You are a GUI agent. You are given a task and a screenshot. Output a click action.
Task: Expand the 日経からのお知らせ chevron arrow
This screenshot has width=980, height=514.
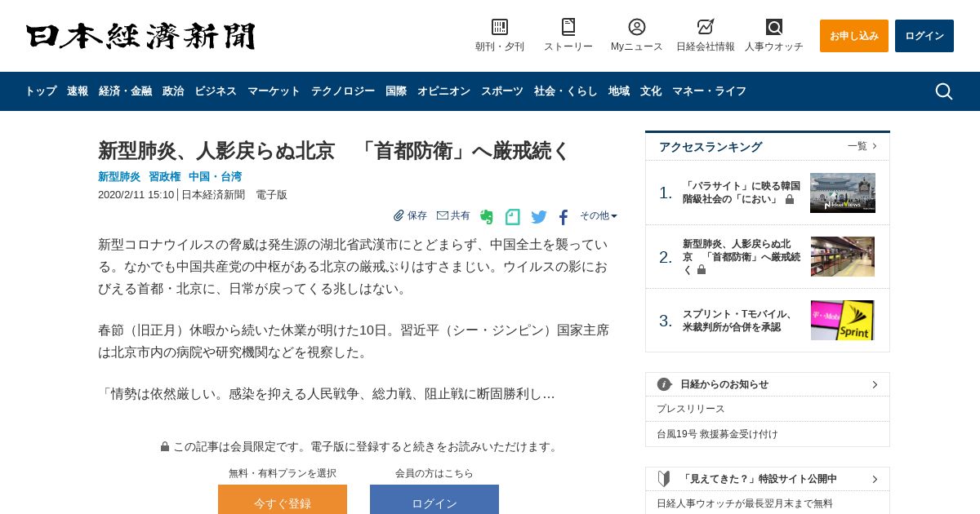[x=875, y=384]
